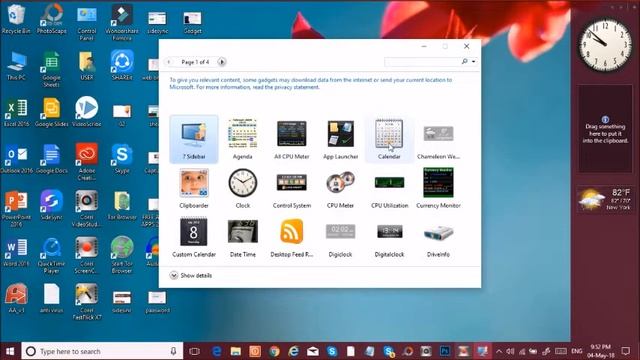Select the DriveInfo gadget
The image size is (640, 360).
click(x=438, y=237)
